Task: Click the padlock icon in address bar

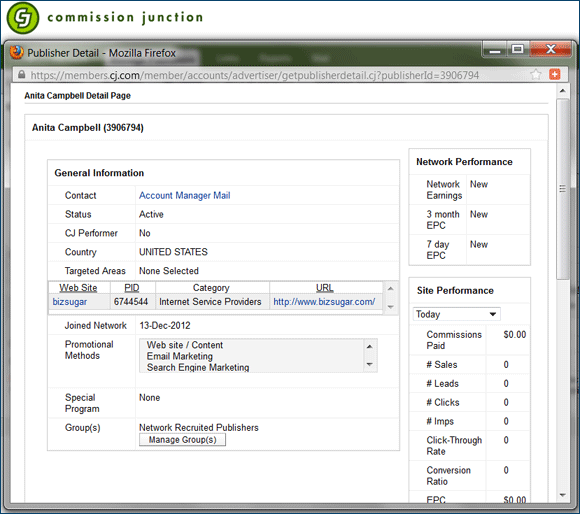Action: tap(21, 75)
